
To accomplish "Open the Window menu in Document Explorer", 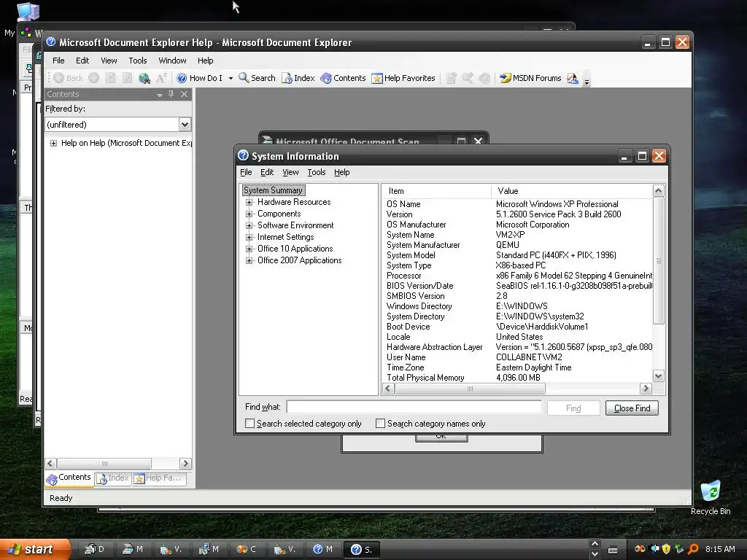I will (172, 61).
